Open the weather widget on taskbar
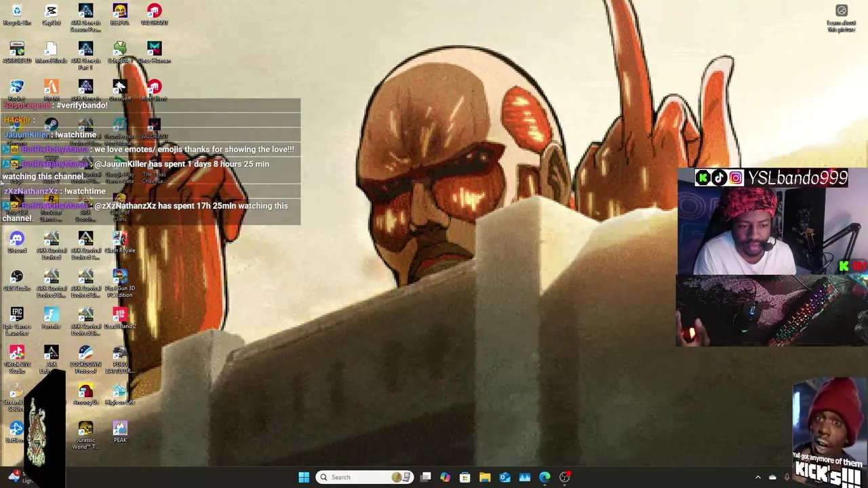This screenshot has width=868, height=488. coord(20,477)
